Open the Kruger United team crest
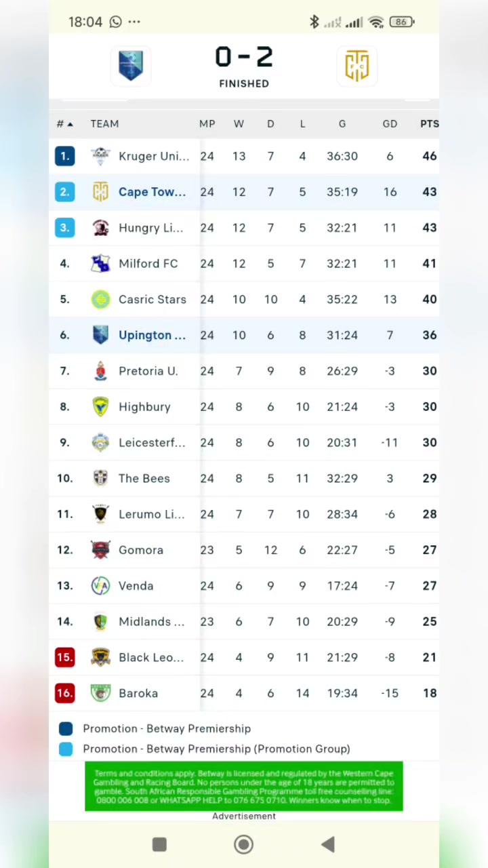This screenshot has width=488, height=868. tap(100, 156)
